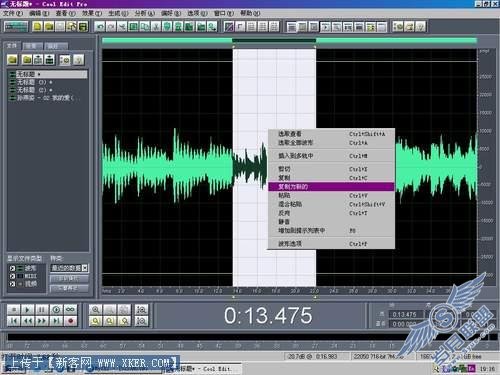The height and width of the screenshot is (375, 500).
Task: Toggle the 波形 waveform file type checkbox
Action: (12, 268)
